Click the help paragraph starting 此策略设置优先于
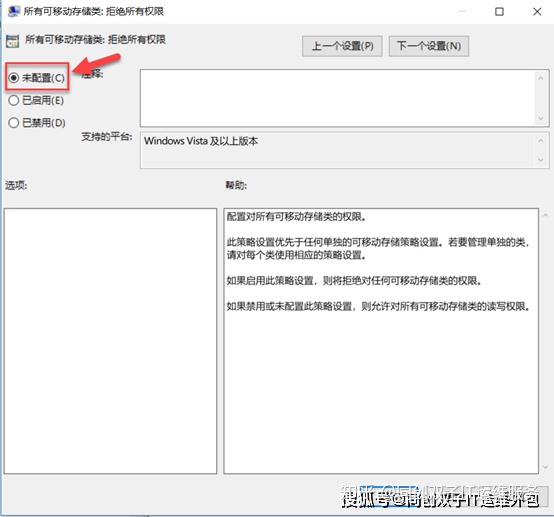Image resolution: width=554 pixels, height=517 pixels. coord(378,248)
